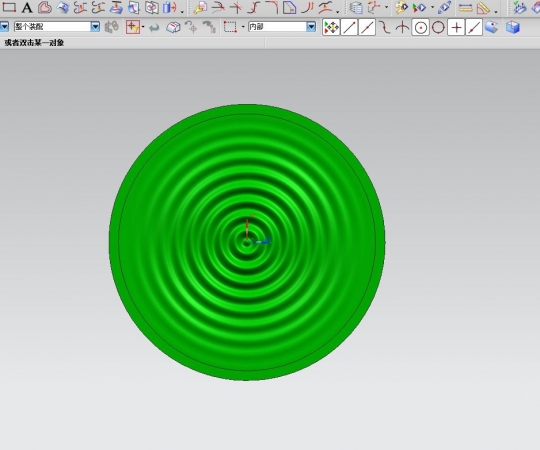Toggle Midpoint snap option
Viewport: 540px width, 450px height.
[x=367, y=27]
